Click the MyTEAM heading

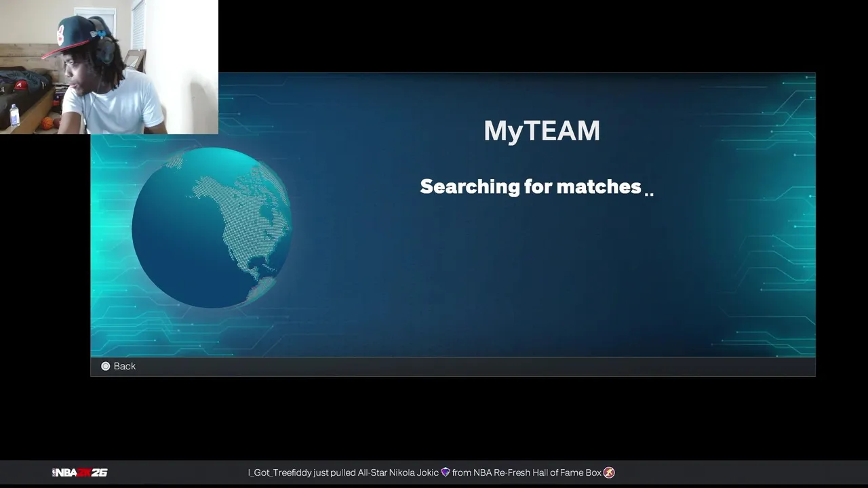tap(542, 131)
